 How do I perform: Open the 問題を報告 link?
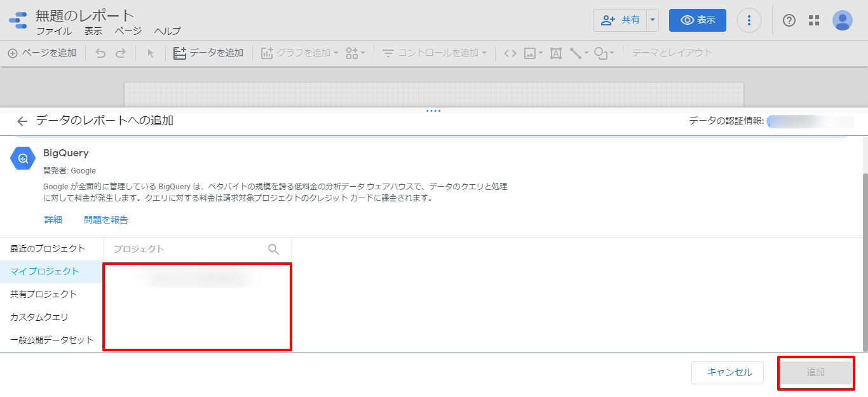[106, 220]
